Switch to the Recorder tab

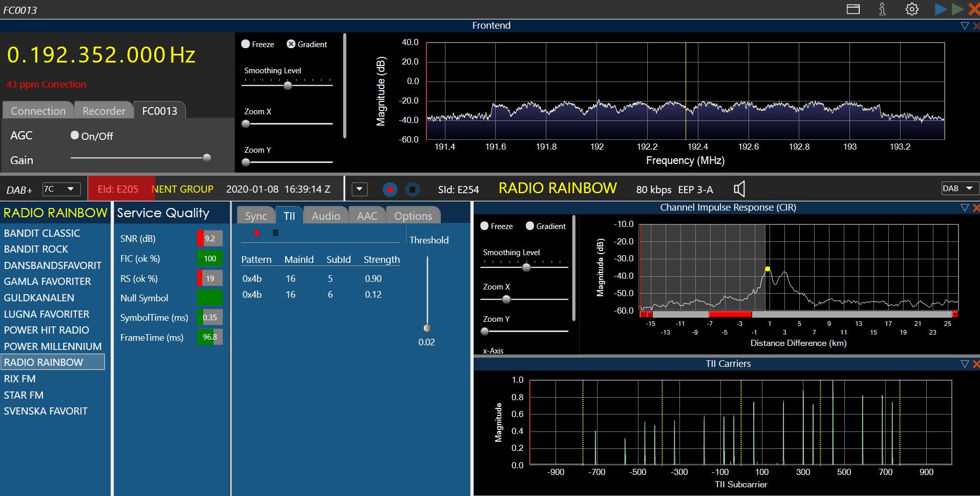tap(104, 111)
